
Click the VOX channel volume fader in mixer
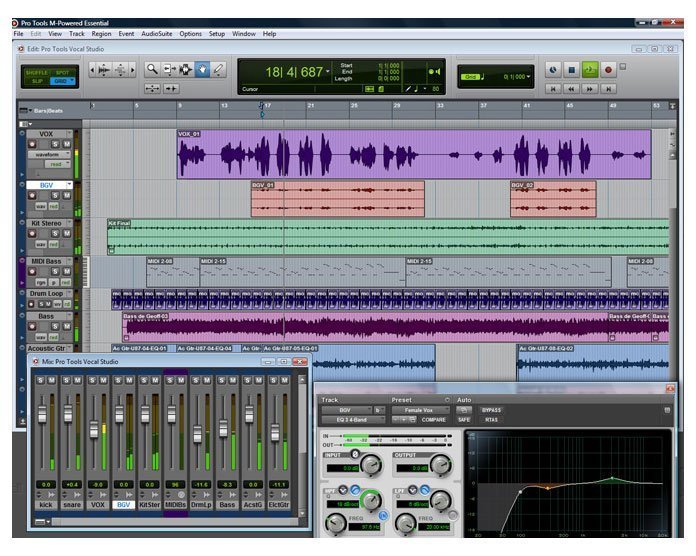coord(94,429)
